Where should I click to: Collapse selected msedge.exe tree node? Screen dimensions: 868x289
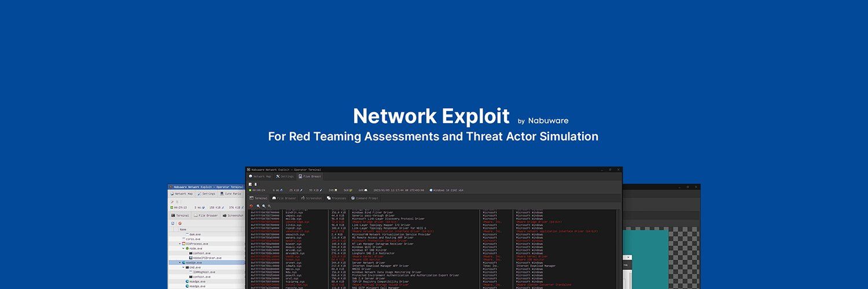coord(180,262)
